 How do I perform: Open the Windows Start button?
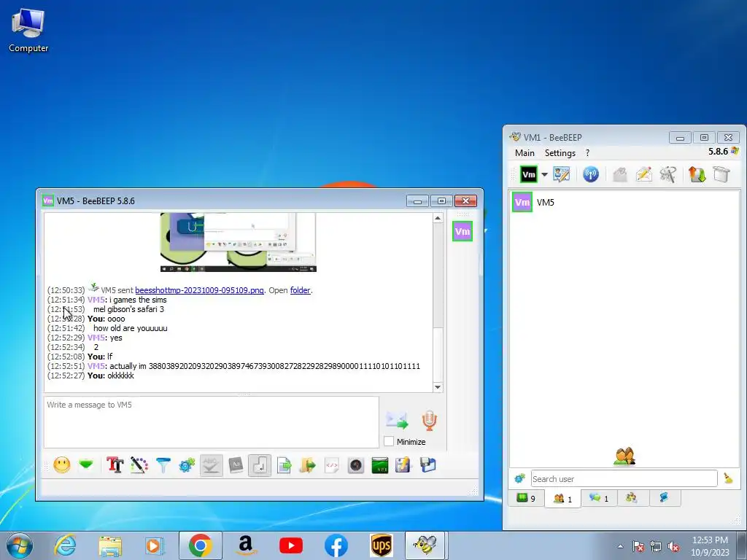19,545
